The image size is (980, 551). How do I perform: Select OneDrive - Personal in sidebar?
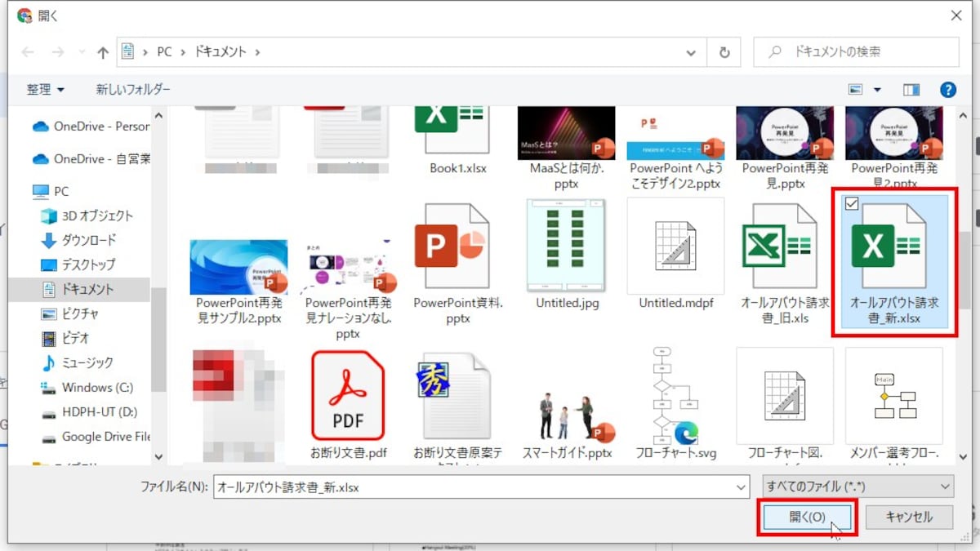pos(91,127)
